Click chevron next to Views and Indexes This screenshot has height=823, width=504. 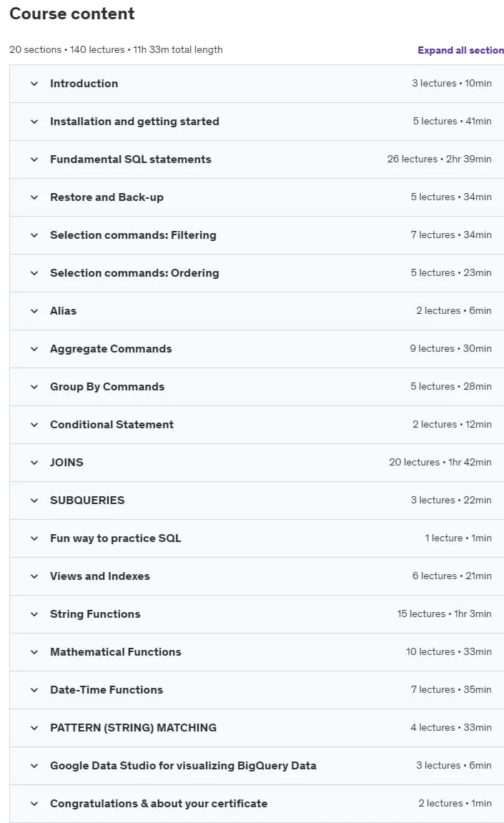[x=34, y=576]
